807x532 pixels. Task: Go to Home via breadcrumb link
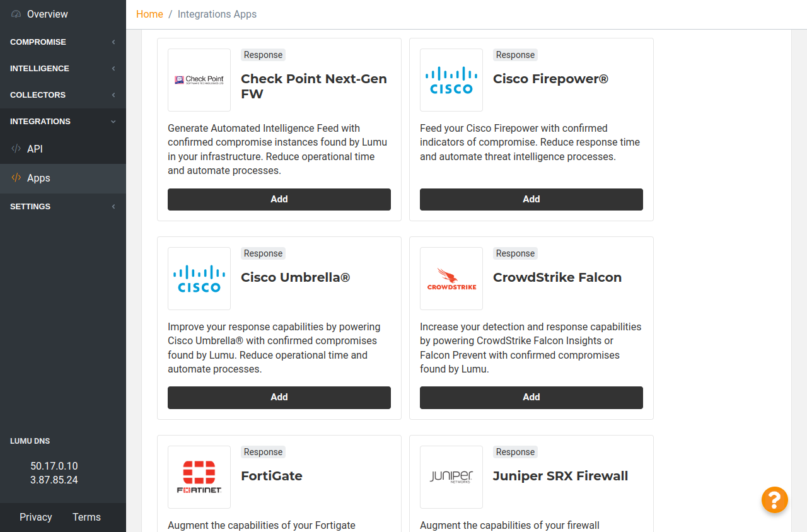point(149,14)
